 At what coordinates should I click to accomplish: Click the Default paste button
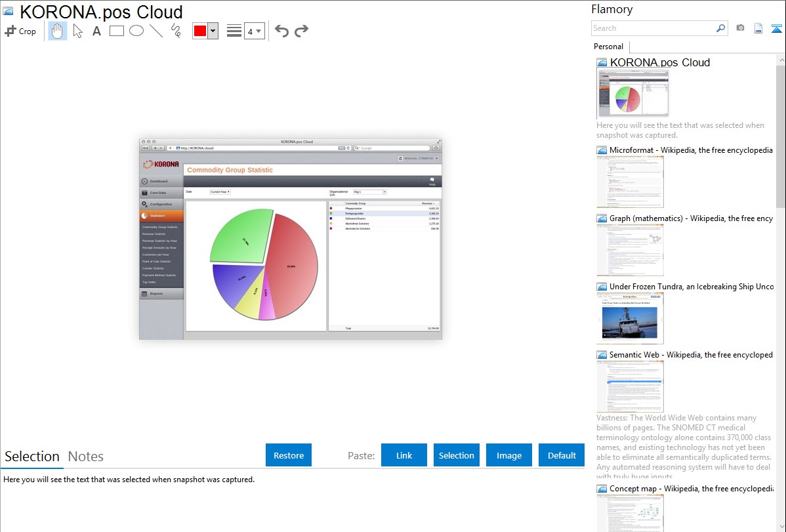click(562, 455)
